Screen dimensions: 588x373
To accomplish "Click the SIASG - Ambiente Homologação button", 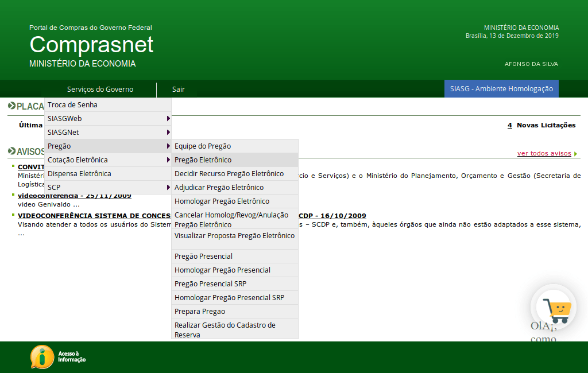I will (501, 89).
